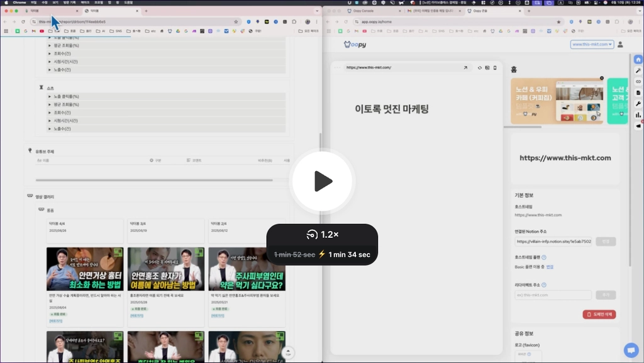Click the linked Notion address input field

[x=553, y=242]
